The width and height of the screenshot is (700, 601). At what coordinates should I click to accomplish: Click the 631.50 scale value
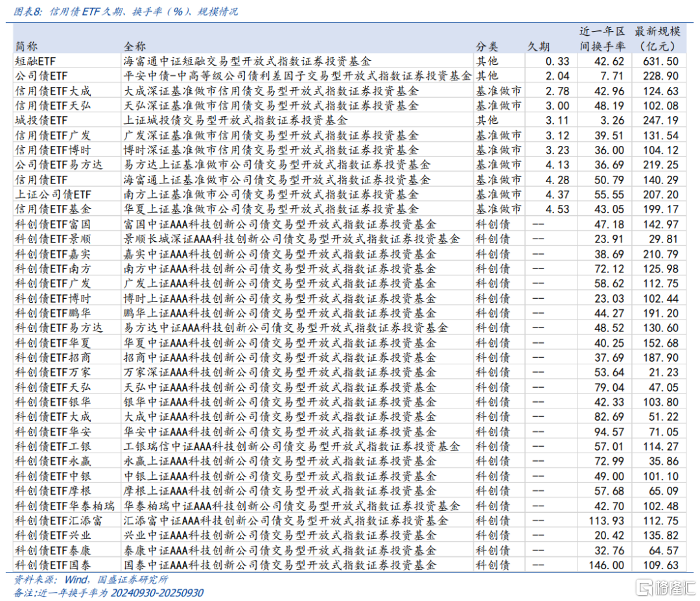662,61
